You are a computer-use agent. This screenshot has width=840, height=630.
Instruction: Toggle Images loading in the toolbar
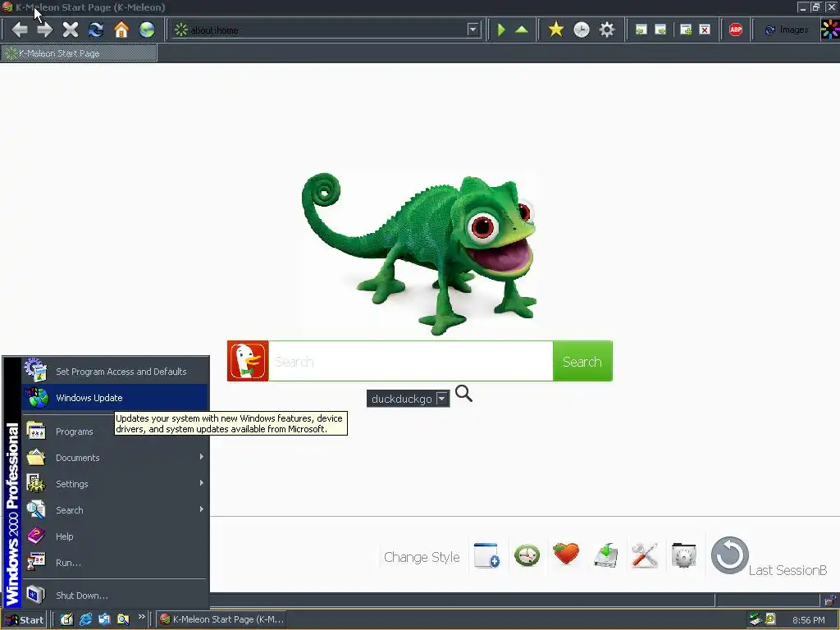[787, 30]
